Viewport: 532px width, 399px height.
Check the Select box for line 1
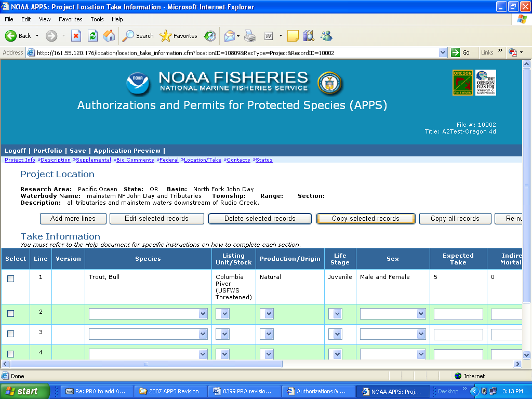coord(10,279)
